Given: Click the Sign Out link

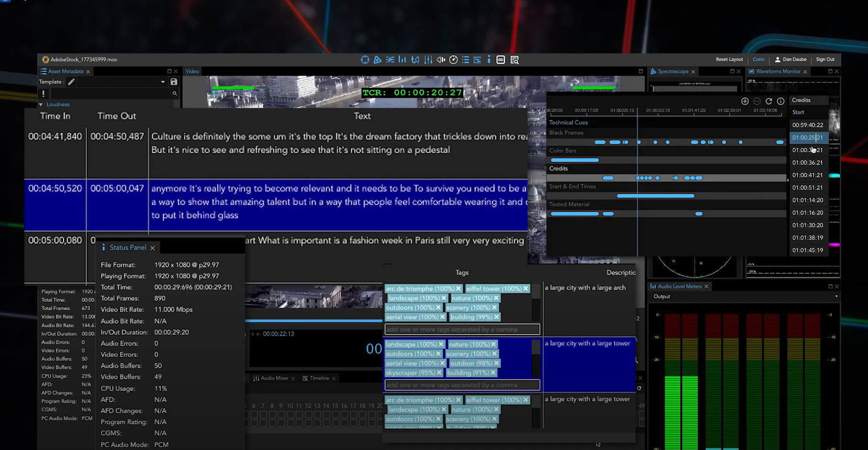Looking at the screenshot, I should (x=825, y=59).
